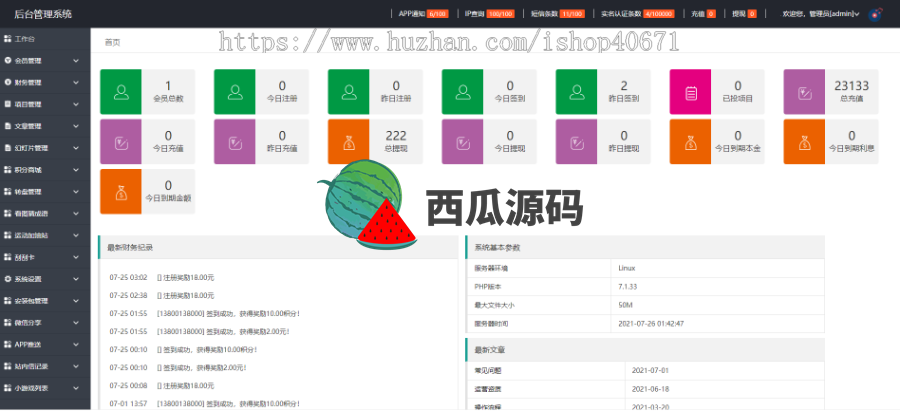The image size is (900, 411).
Task: Click the 后台管理系统 title
Action: coord(43,14)
